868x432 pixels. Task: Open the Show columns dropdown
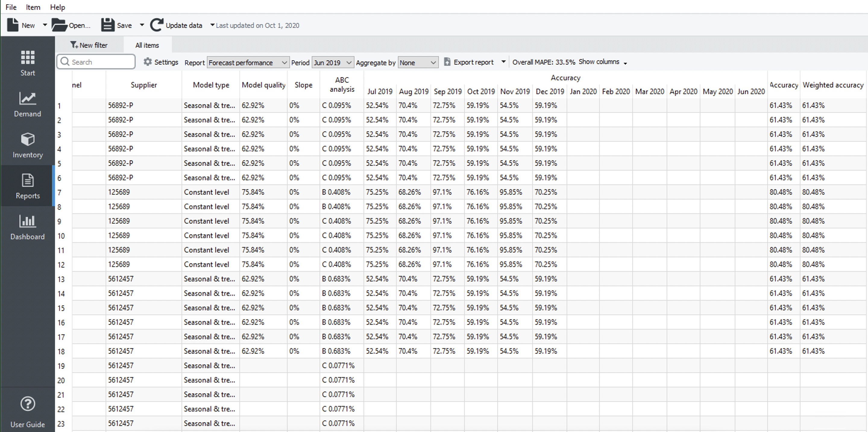point(602,62)
